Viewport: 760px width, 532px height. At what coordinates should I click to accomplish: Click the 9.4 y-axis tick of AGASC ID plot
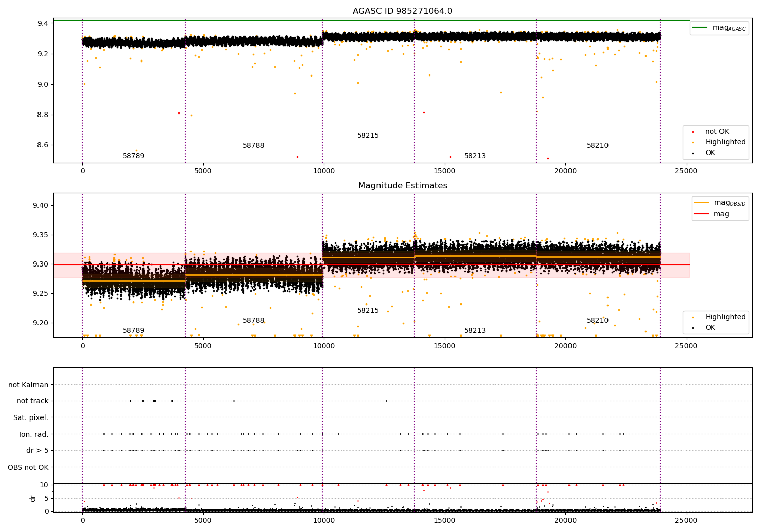43,24
